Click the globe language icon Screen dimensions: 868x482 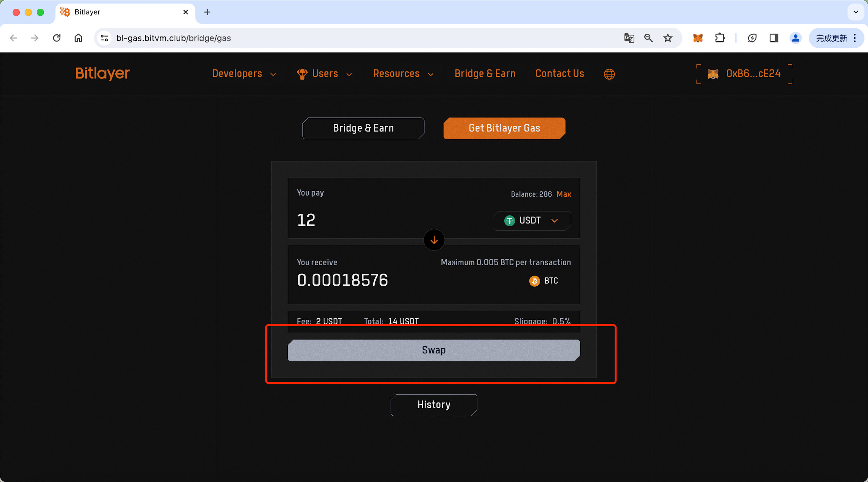(x=609, y=74)
